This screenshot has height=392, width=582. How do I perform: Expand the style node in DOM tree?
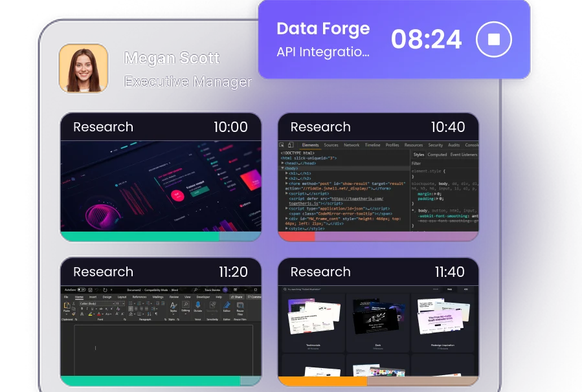pyautogui.click(x=287, y=228)
